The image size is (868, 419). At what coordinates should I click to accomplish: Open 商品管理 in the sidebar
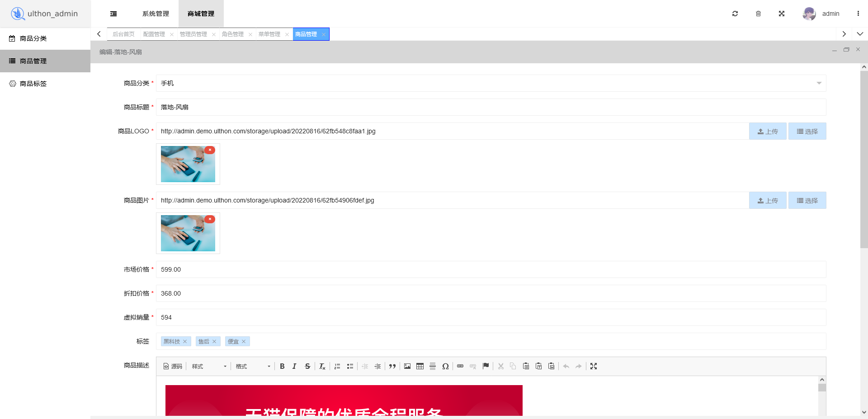45,61
